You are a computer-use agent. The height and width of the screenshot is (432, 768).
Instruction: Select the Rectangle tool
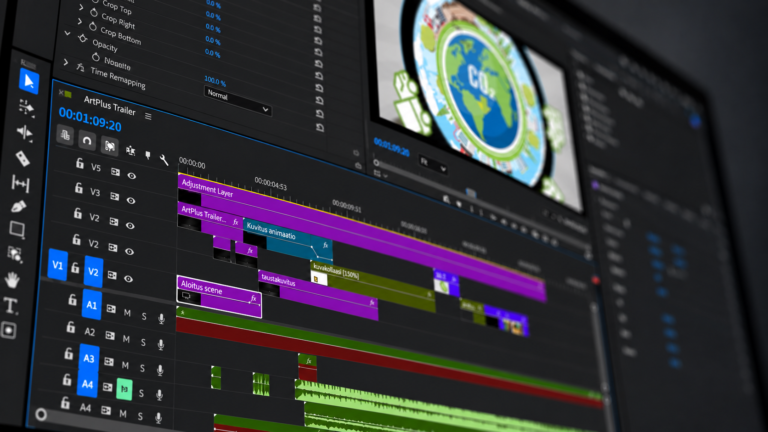tap(17, 229)
